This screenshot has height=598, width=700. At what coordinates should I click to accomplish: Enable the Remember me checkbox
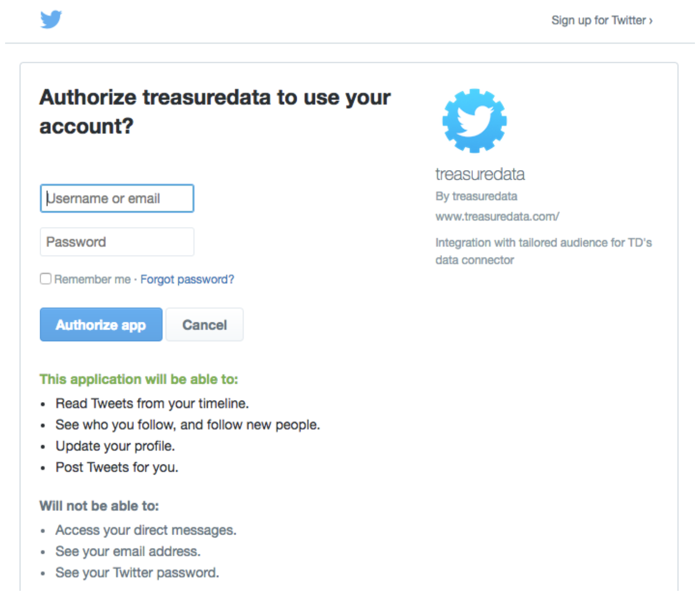46,279
